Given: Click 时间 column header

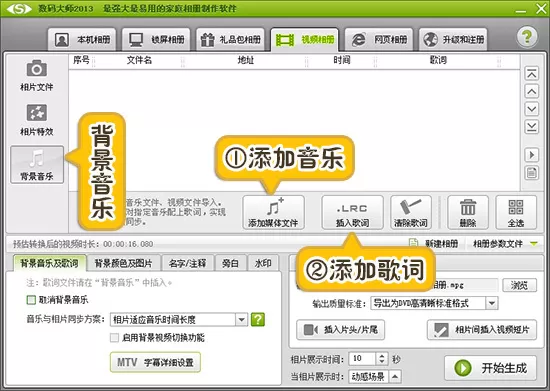Looking at the screenshot, I should click(342, 60).
